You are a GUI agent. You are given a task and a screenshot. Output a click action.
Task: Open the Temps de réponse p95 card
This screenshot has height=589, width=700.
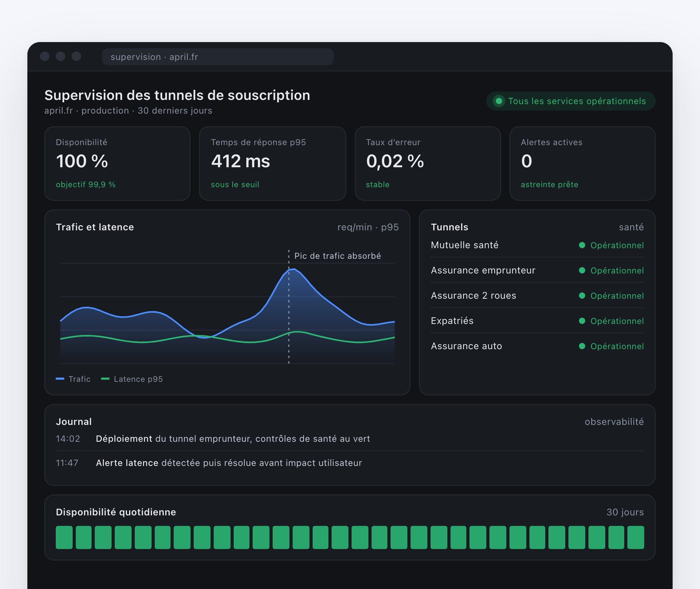pos(272,163)
